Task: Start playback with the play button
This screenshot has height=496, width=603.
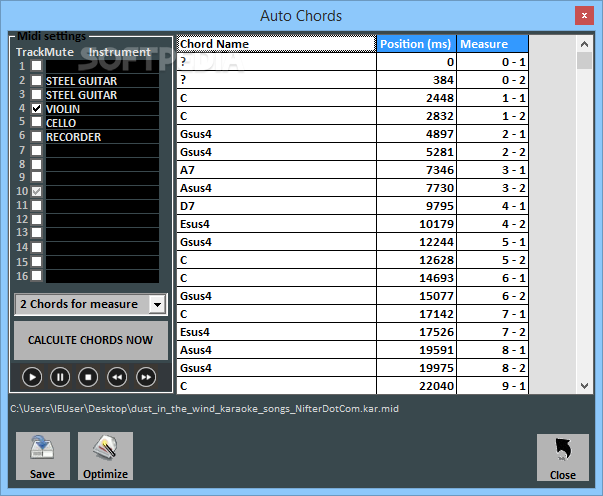Action: tap(32, 377)
